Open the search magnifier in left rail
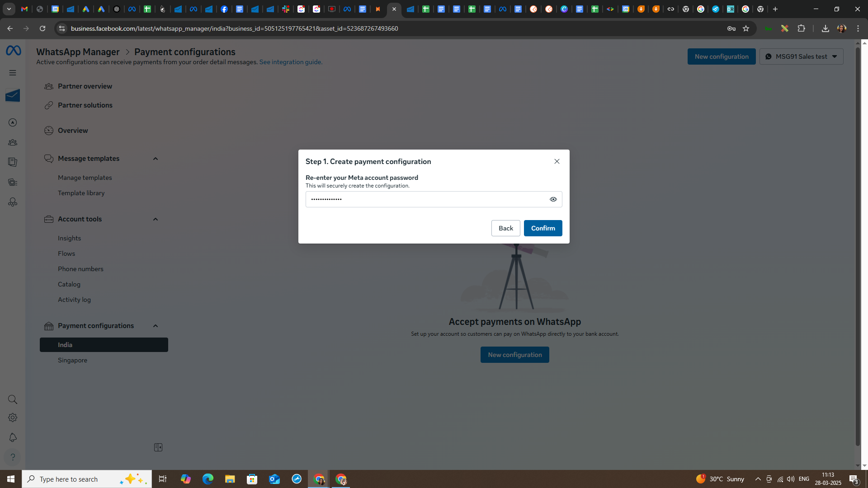The width and height of the screenshot is (868, 488). tap(13, 399)
